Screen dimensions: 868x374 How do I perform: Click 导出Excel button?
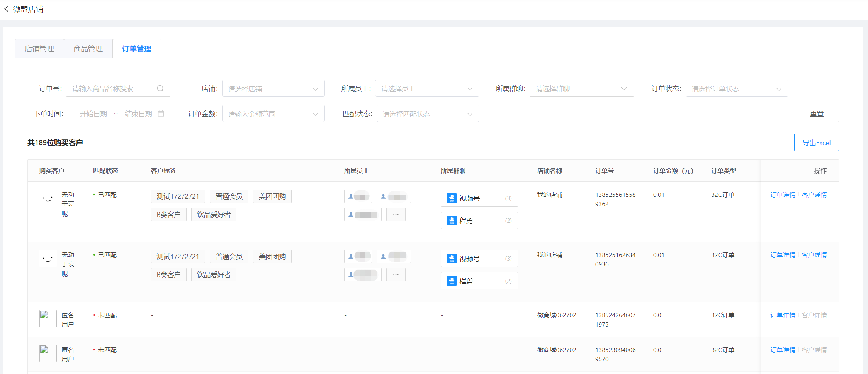(x=816, y=142)
